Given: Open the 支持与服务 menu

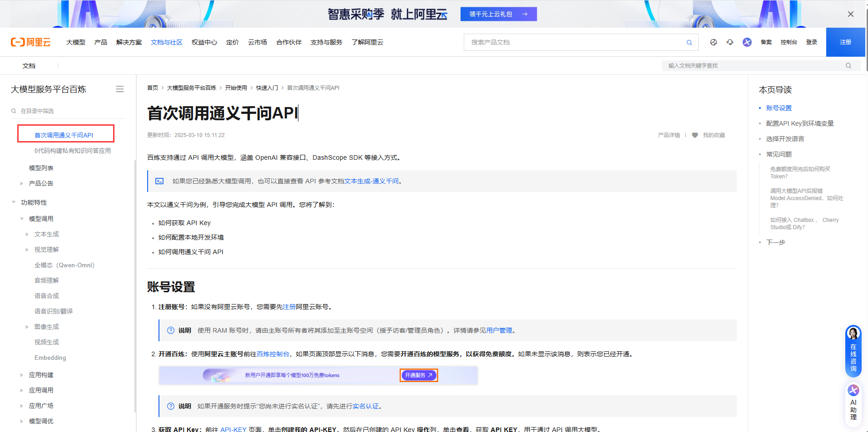Looking at the screenshot, I should [327, 42].
